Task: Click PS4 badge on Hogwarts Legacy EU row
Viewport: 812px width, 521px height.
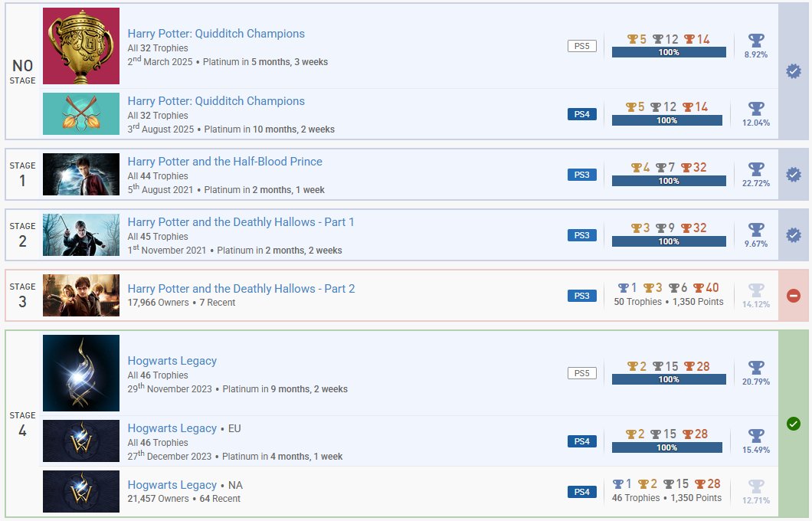Action: click(582, 441)
